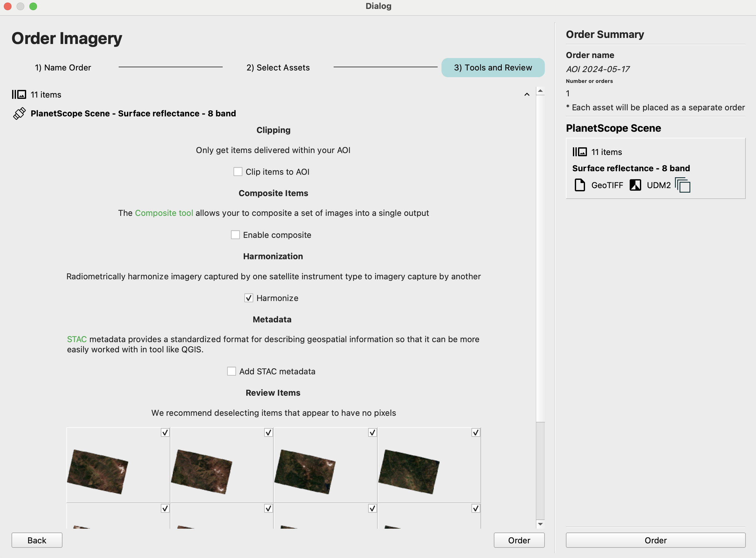Screen dimensions: 756x558
Task: Uncheck the Harmonize option
Action: (248, 298)
